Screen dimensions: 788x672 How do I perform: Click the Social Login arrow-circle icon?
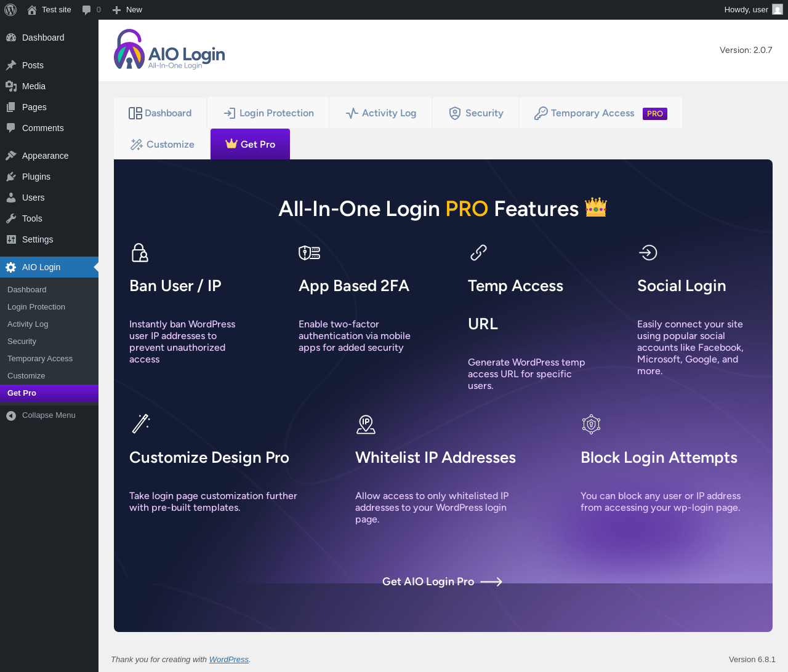pyautogui.click(x=648, y=253)
